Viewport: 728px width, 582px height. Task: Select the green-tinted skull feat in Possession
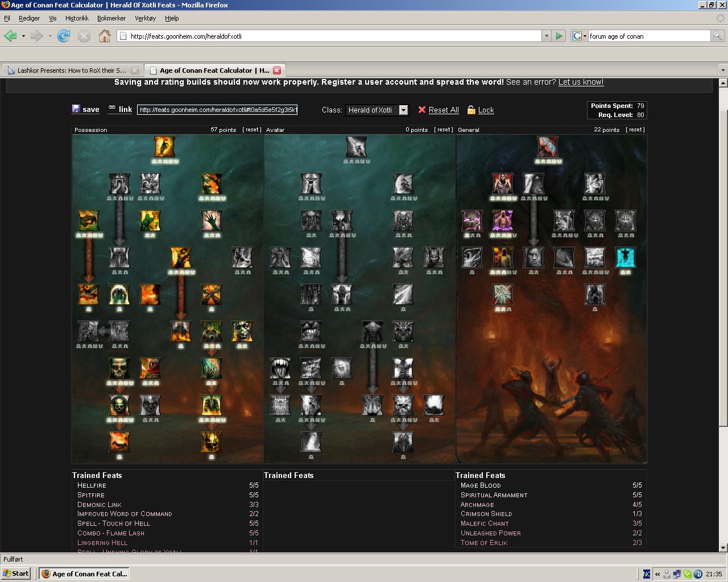point(119,368)
